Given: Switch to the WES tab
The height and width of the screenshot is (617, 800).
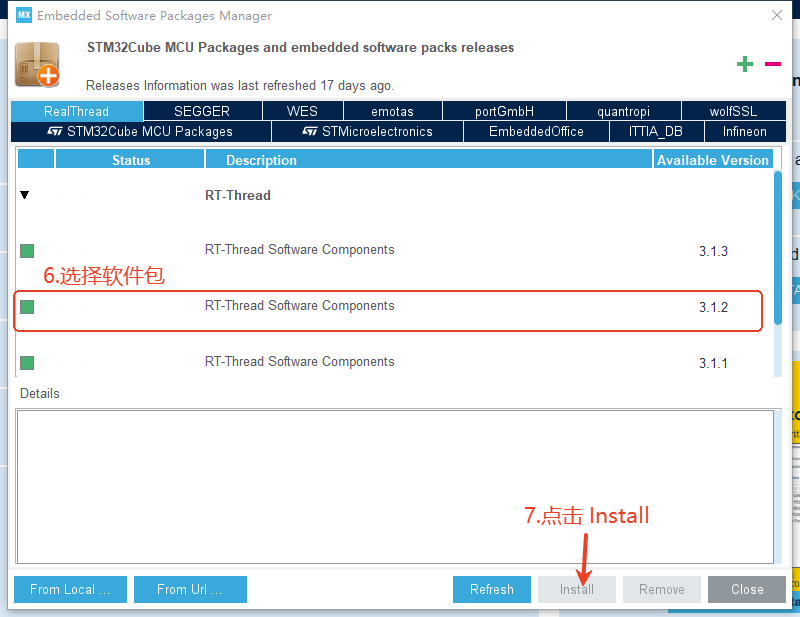Looking at the screenshot, I should 302,111.
